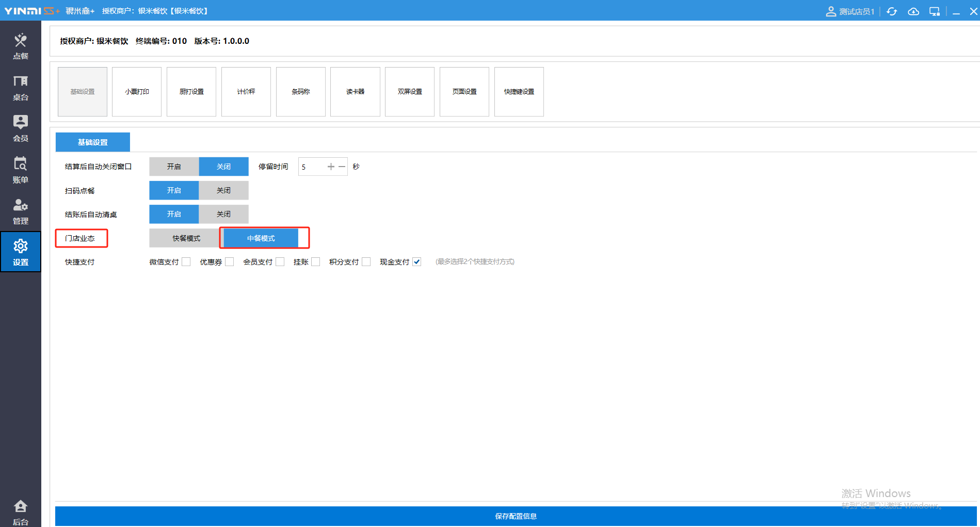Click the 停留时间 seconds input field

click(311, 167)
